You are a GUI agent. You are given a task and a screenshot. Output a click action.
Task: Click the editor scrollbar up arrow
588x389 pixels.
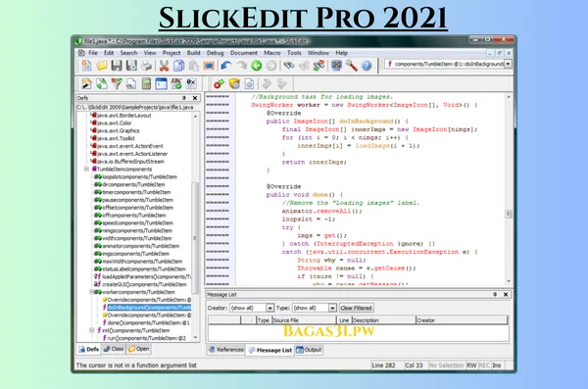(509, 97)
